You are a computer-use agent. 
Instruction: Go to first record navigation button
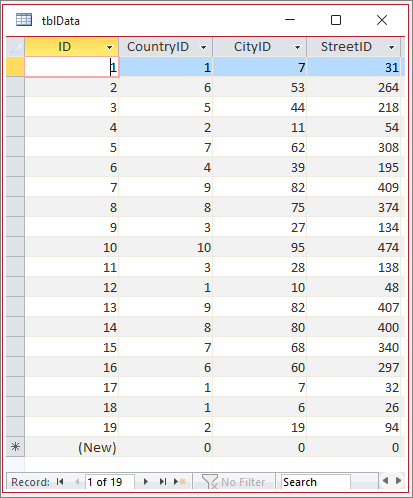[60, 482]
